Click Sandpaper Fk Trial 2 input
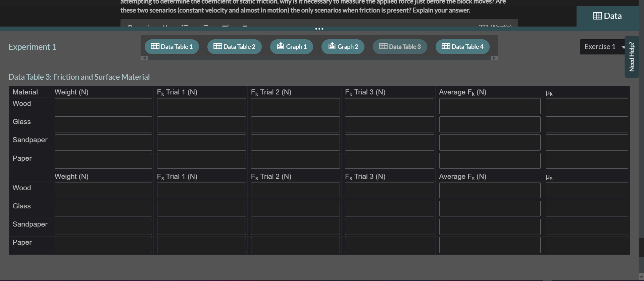 point(295,143)
